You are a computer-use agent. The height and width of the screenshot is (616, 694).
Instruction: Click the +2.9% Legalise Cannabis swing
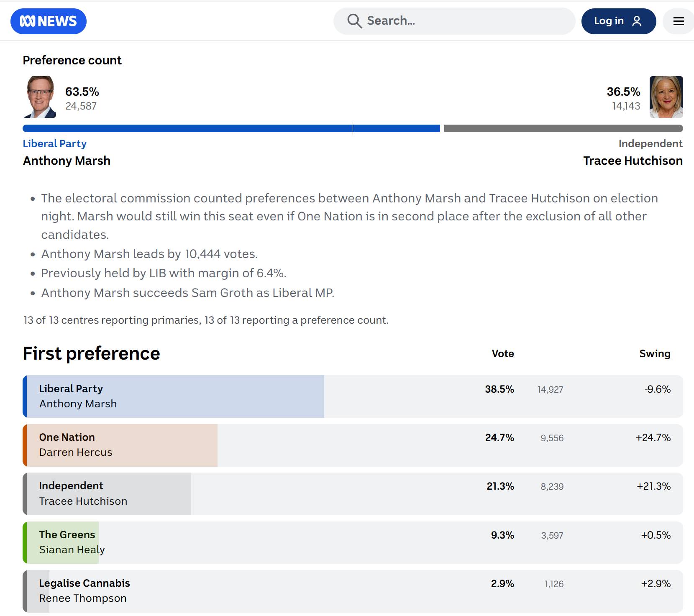(x=656, y=584)
